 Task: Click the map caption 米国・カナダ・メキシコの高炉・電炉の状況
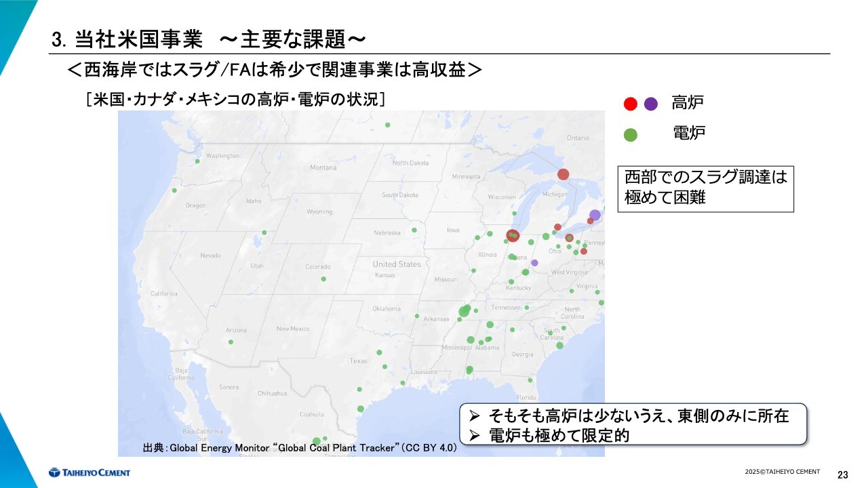pos(235,100)
